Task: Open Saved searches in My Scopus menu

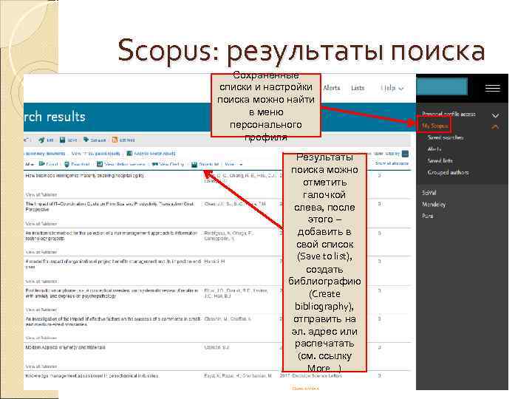Action: [x=445, y=137]
